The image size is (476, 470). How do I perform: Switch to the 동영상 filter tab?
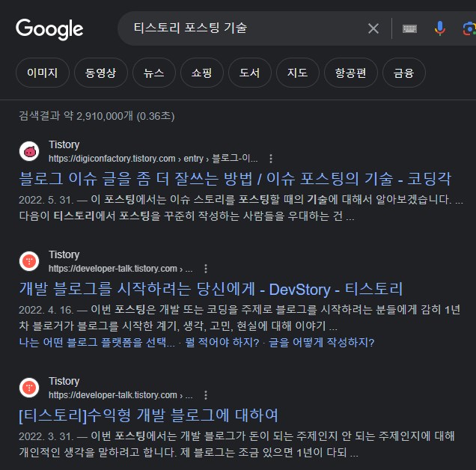[101, 73]
